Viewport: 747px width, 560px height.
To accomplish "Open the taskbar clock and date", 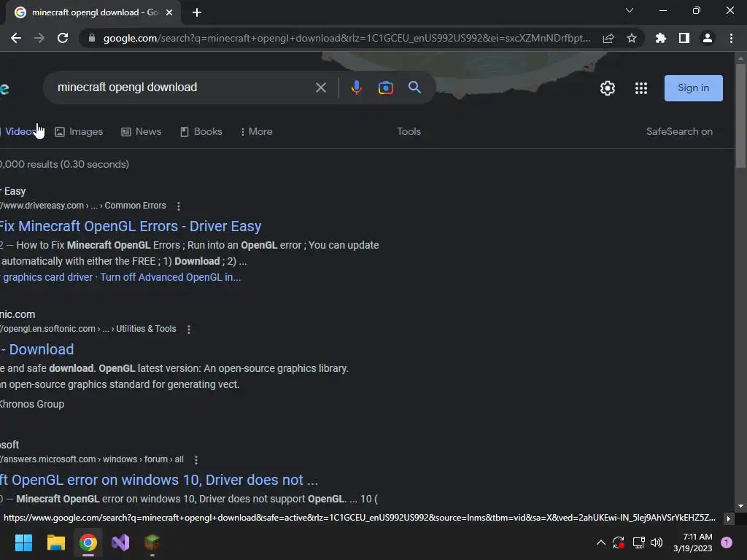I will click(x=693, y=542).
